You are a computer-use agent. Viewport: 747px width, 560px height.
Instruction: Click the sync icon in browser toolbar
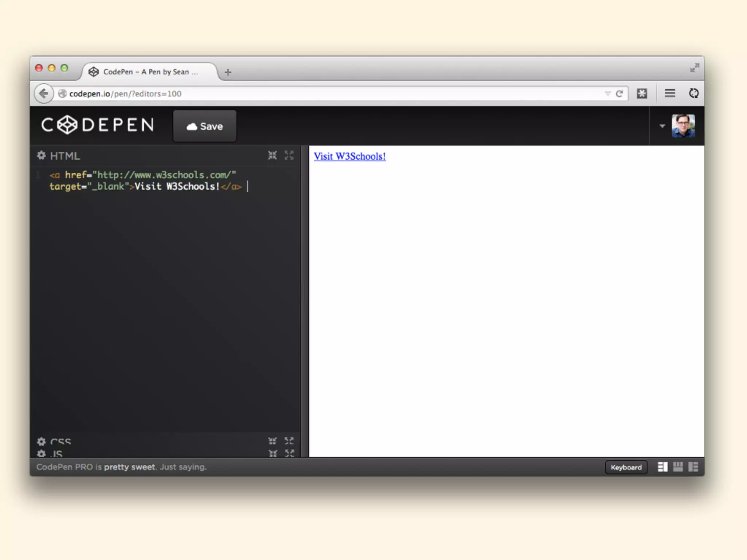[x=693, y=93]
